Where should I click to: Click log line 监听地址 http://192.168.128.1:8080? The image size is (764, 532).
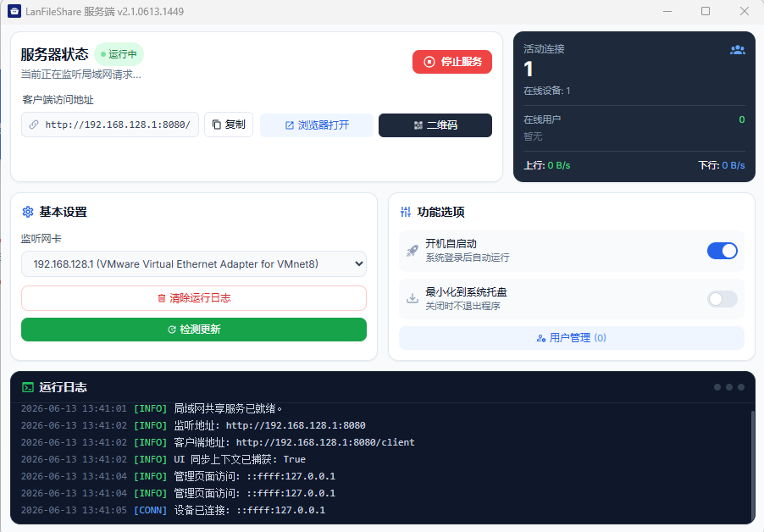(193, 425)
